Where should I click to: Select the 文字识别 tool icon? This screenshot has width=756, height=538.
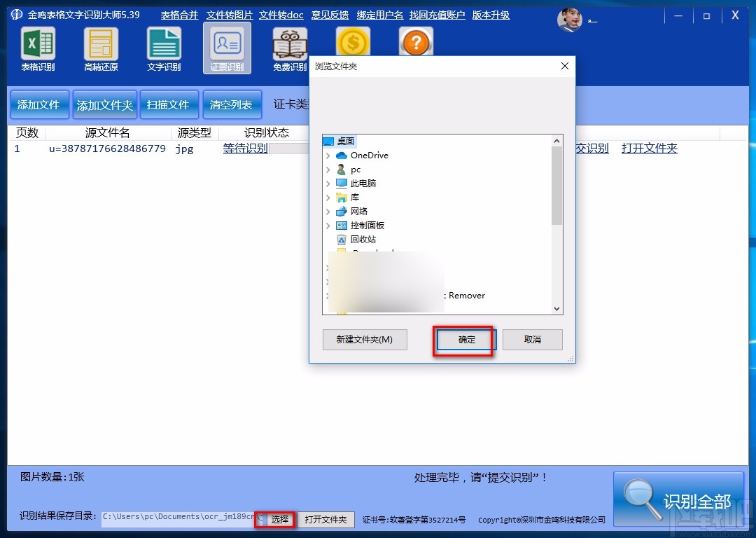(x=163, y=43)
